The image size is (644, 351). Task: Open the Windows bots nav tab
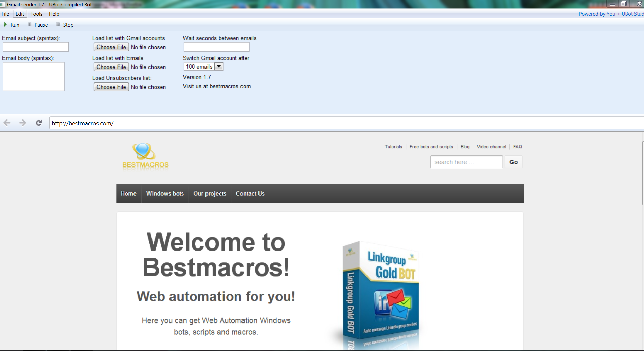165,193
